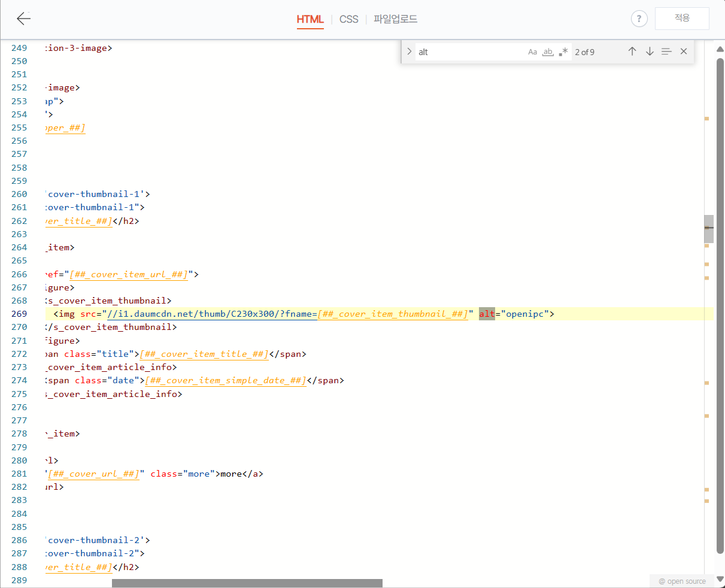
Task: Toggle regular expression search option
Action: point(563,52)
